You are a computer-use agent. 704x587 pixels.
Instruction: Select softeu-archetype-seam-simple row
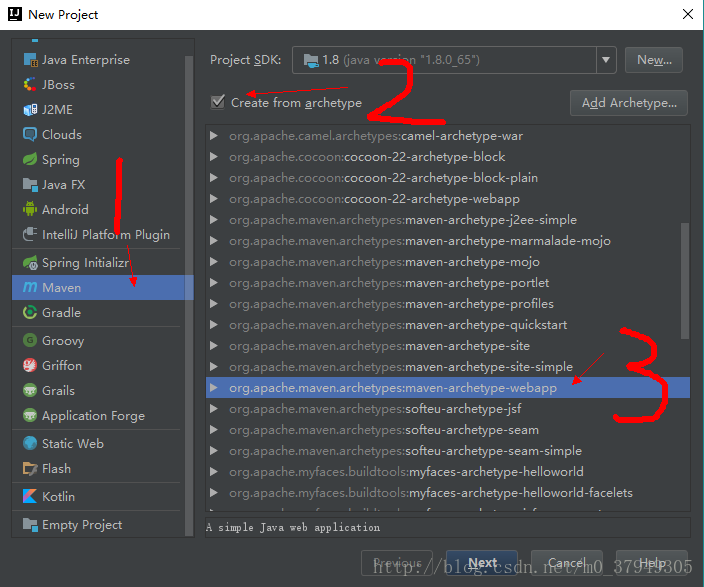click(x=448, y=451)
